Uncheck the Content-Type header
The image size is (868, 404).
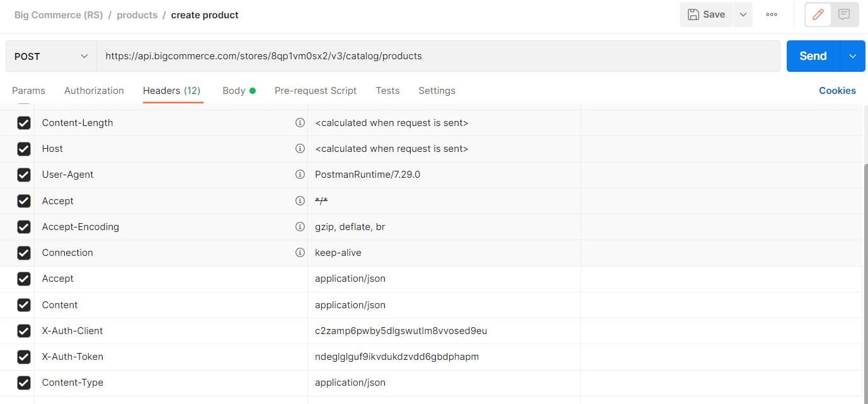coord(23,382)
